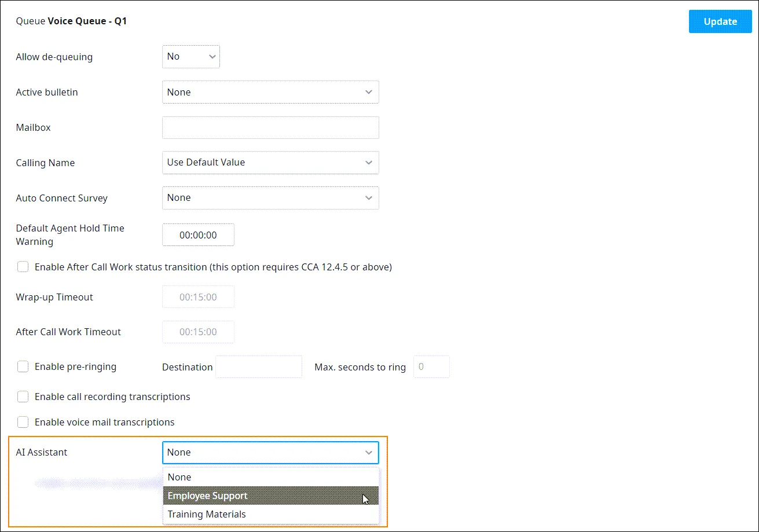
Task: Collapse the AI Assistant dropdown
Action: (x=270, y=453)
